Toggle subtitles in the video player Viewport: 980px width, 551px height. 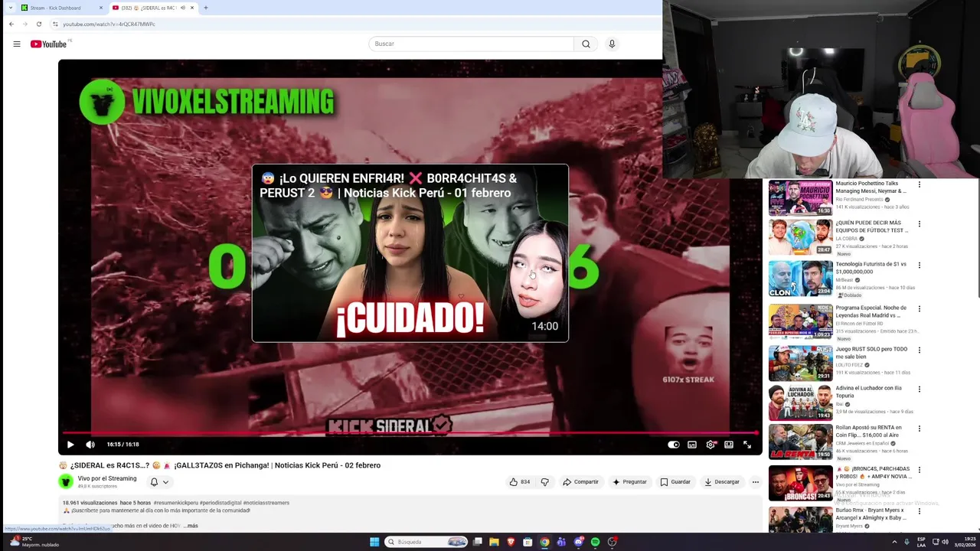(x=692, y=445)
